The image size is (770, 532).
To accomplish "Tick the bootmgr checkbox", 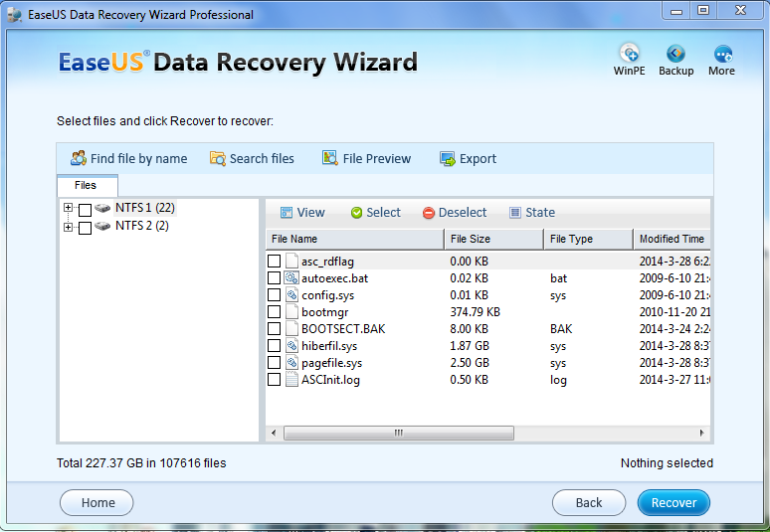I will coord(274,312).
